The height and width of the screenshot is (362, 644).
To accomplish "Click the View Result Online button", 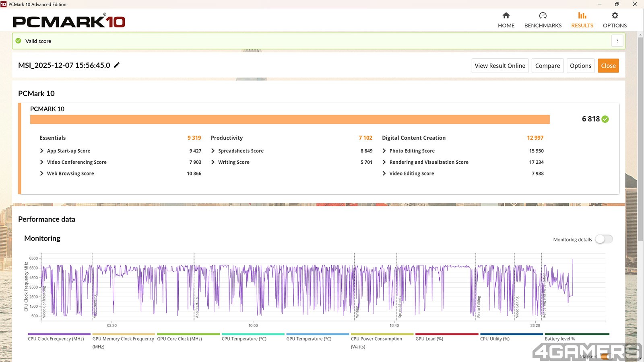I will 500,66.
